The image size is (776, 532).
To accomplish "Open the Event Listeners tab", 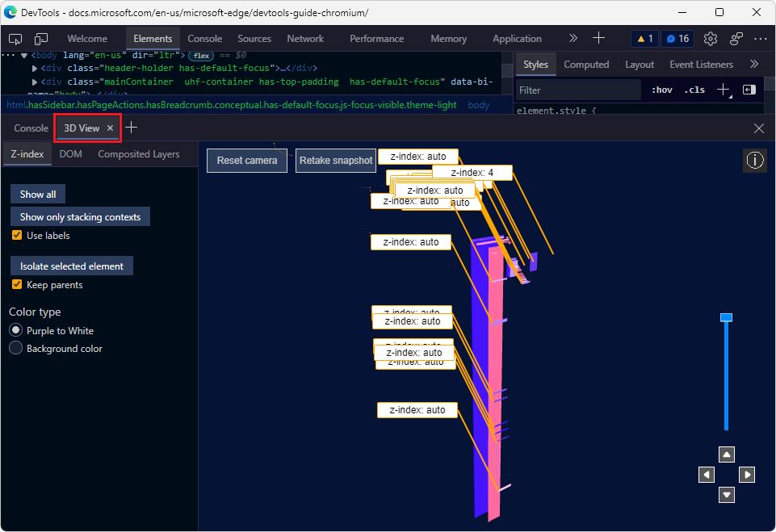I will (701, 64).
